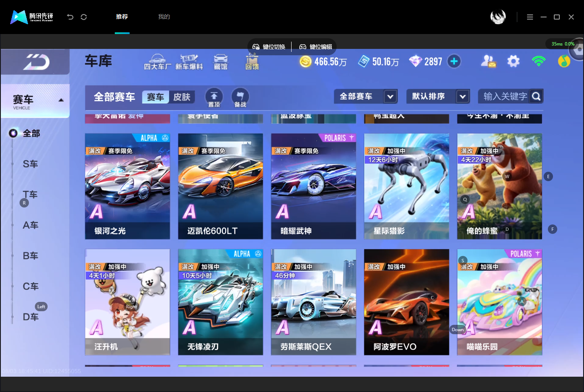Click the blue coupon currency icon
Viewport: 584px width, 392px height.
[x=364, y=62]
